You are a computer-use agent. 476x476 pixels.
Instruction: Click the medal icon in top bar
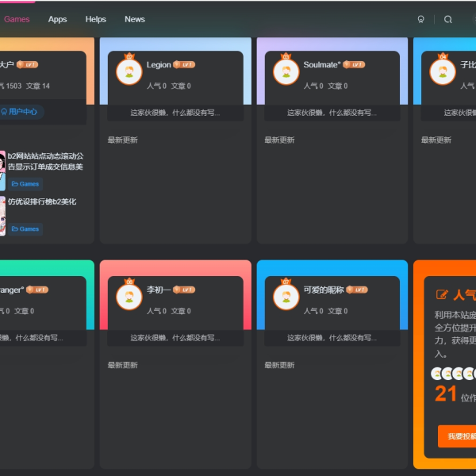pyautogui.click(x=421, y=19)
